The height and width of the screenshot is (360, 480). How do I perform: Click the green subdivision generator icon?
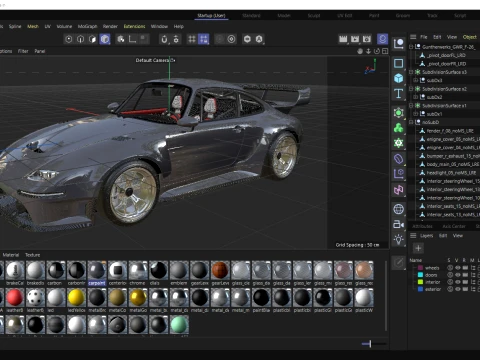399,113
